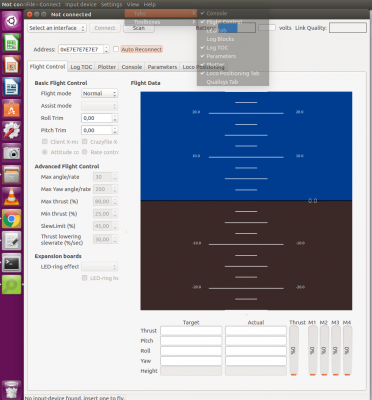This screenshot has width=372, height=400.
Task: Toggle the LED-ring headlight checkbox
Action: click(85, 278)
